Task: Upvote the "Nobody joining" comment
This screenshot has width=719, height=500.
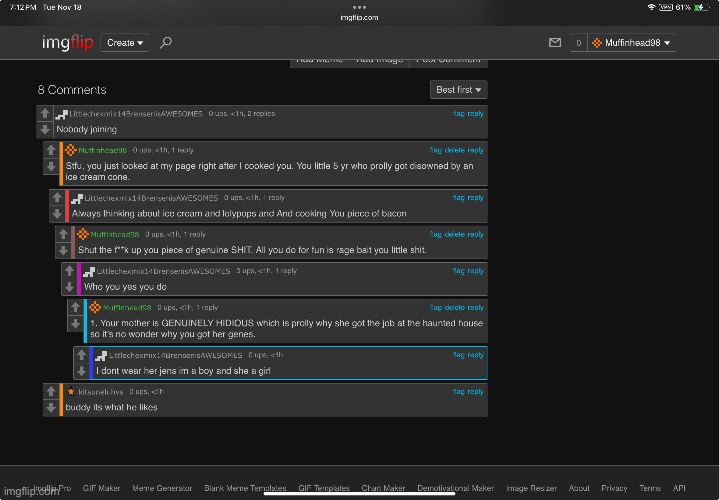Action: pos(44,114)
